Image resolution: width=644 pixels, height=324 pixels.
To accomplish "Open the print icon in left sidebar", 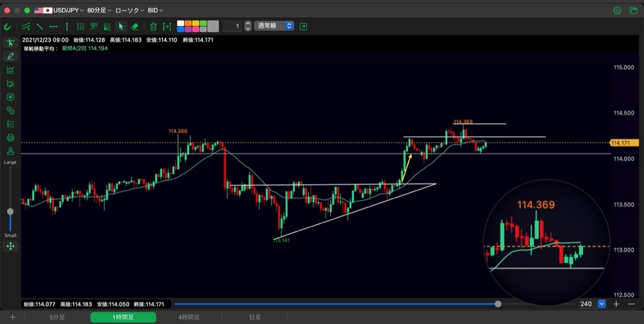I will pyautogui.click(x=10, y=137).
